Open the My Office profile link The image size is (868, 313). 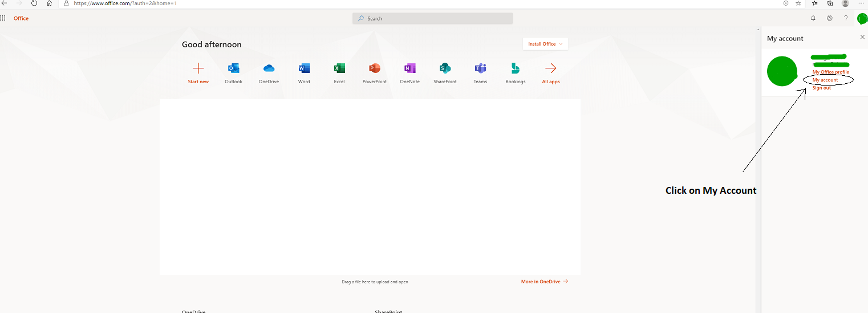point(830,72)
